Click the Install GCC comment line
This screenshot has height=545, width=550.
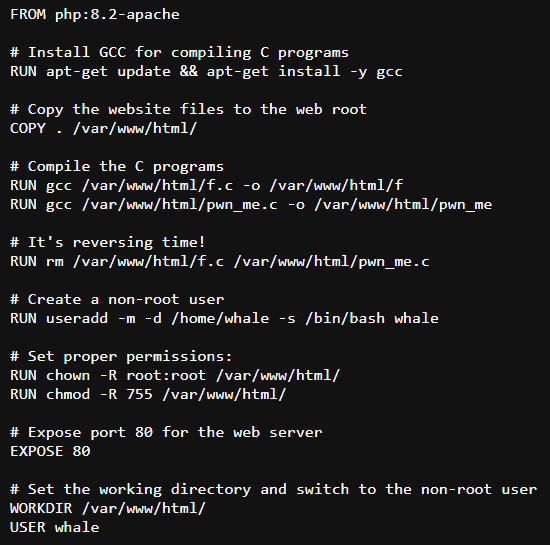click(179, 53)
